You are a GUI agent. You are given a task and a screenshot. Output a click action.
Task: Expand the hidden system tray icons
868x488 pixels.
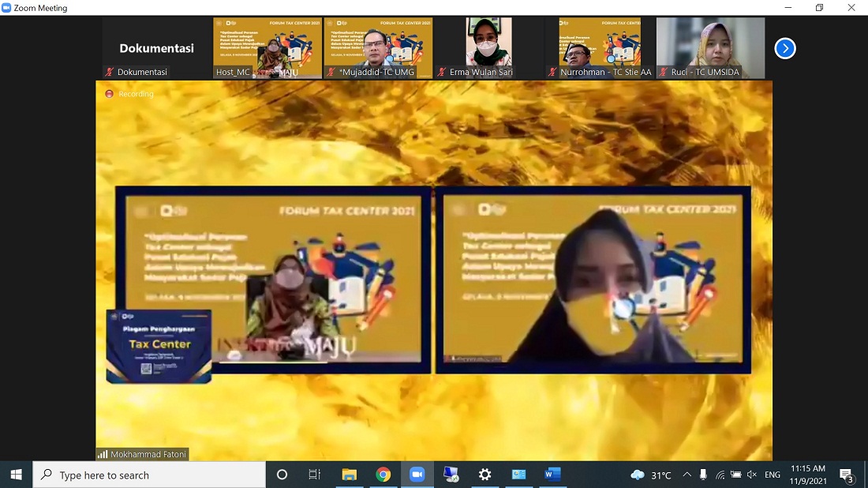coord(687,475)
